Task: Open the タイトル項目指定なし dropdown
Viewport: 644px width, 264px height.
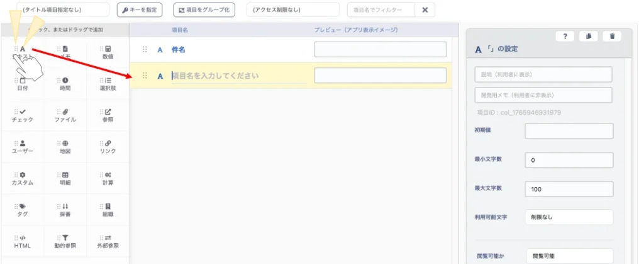Action: pos(63,10)
